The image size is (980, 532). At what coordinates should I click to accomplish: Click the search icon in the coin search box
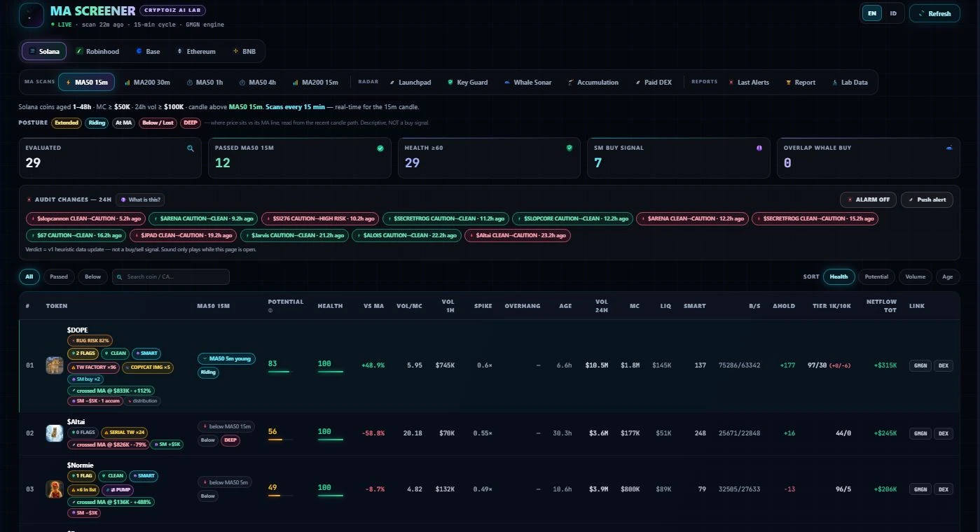(x=120, y=277)
